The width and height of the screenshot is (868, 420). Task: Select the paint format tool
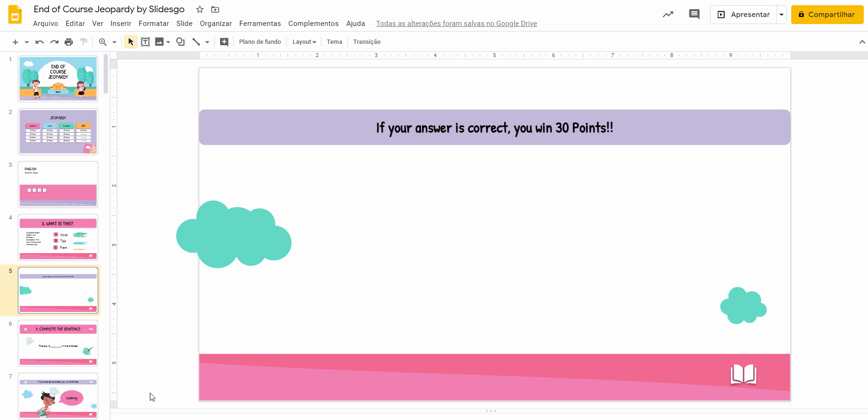point(84,42)
